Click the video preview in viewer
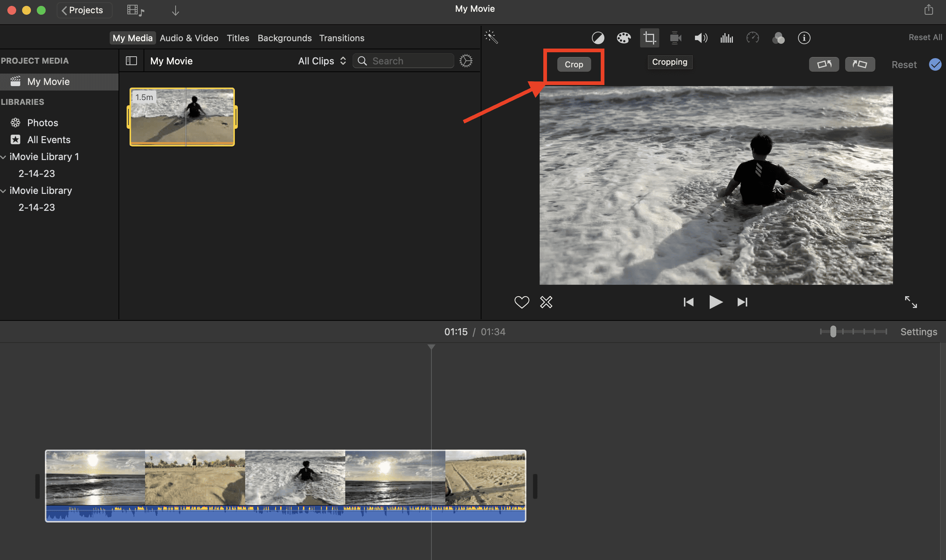Viewport: 946px width, 560px height. [716, 185]
